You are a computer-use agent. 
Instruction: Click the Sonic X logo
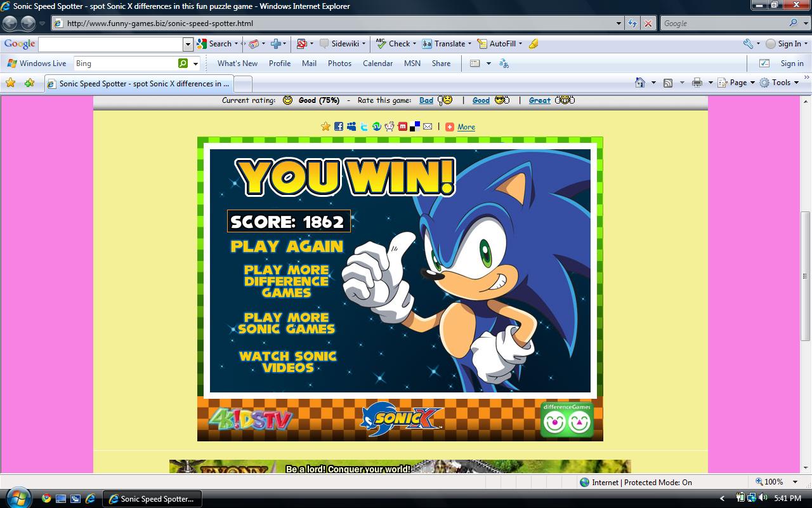click(x=401, y=418)
